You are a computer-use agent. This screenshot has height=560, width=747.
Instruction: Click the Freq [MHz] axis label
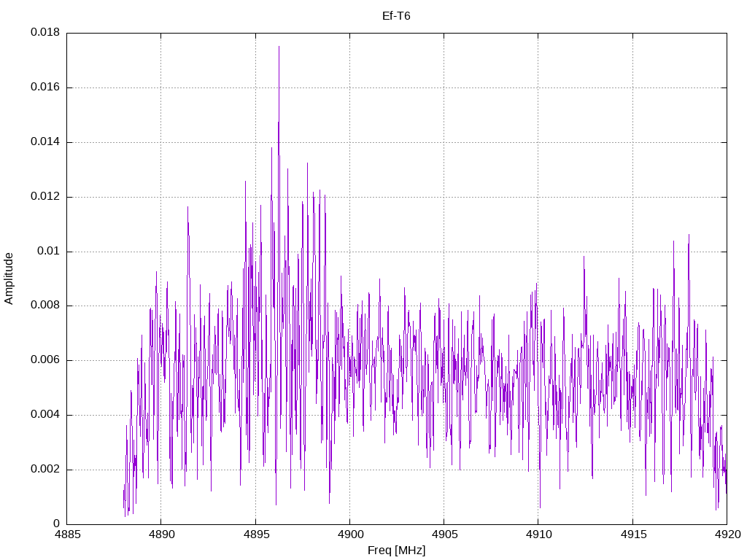pyautogui.click(x=396, y=551)
